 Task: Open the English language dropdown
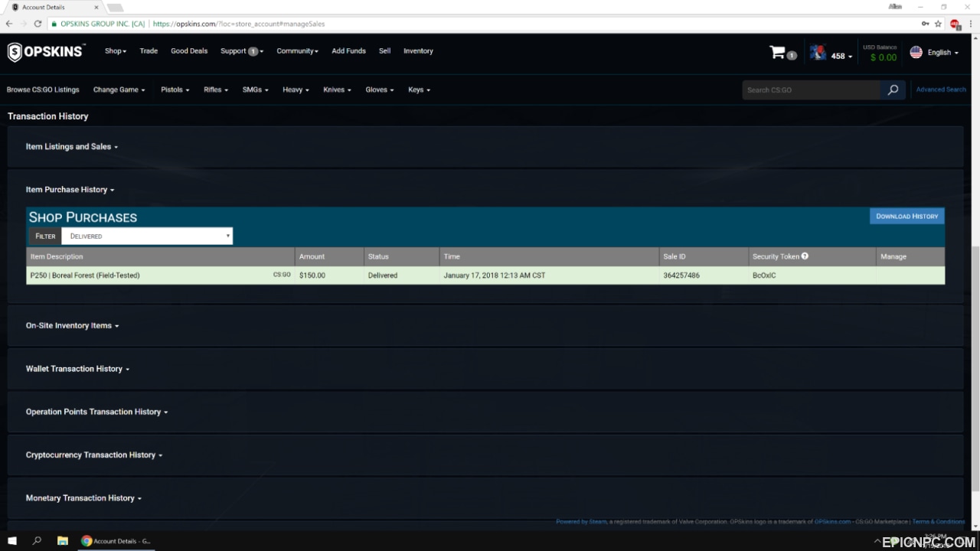point(934,52)
